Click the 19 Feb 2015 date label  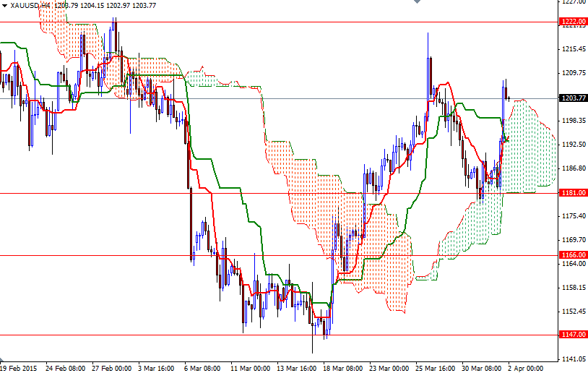pyautogui.click(x=20, y=367)
